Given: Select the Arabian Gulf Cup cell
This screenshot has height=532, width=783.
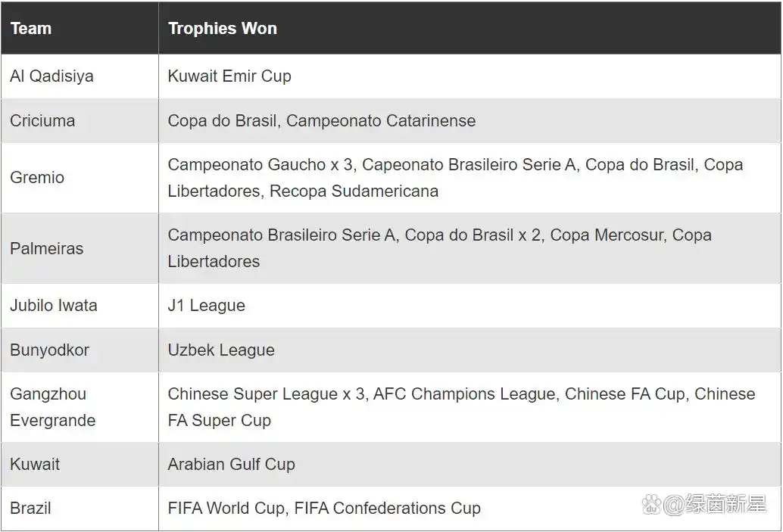Looking at the screenshot, I should 470,465.
